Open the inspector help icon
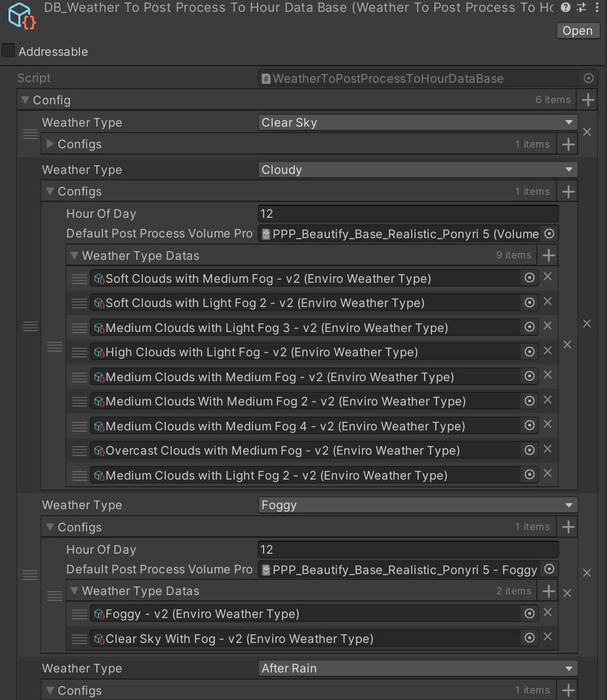This screenshot has width=607, height=700. (x=566, y=7)
